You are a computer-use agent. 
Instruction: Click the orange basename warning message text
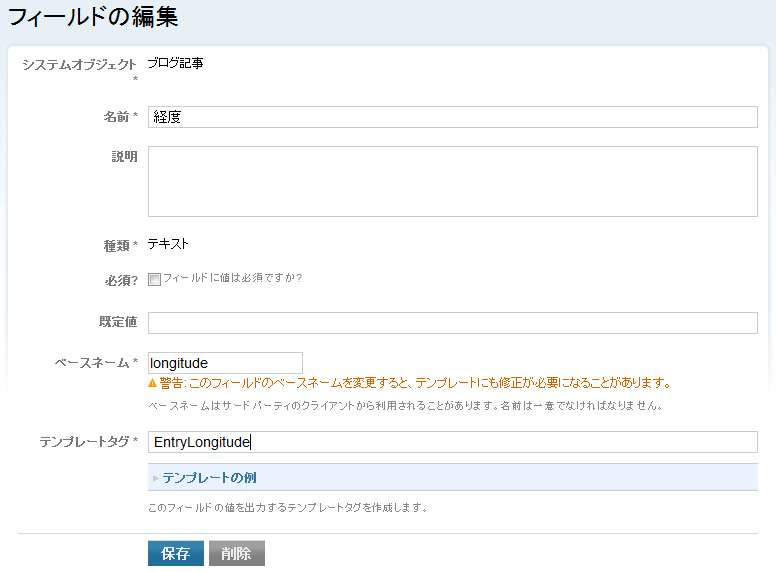[415, 382]
